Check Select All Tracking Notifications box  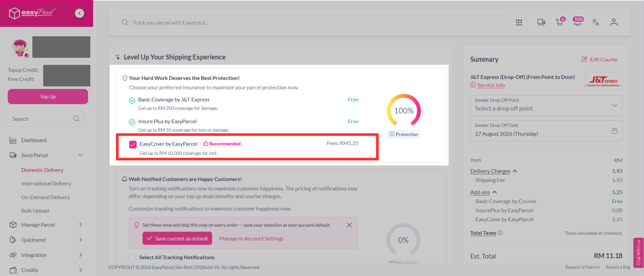132,257
